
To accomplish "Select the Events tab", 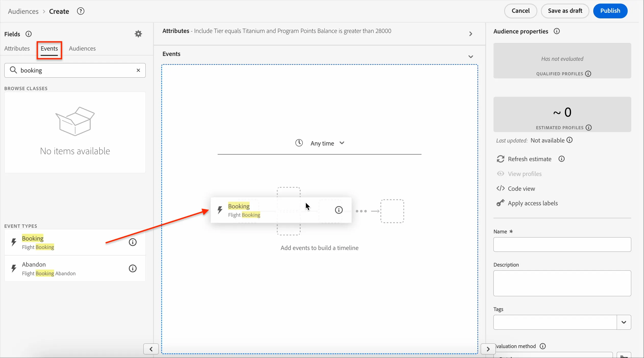I will (49, 49).
